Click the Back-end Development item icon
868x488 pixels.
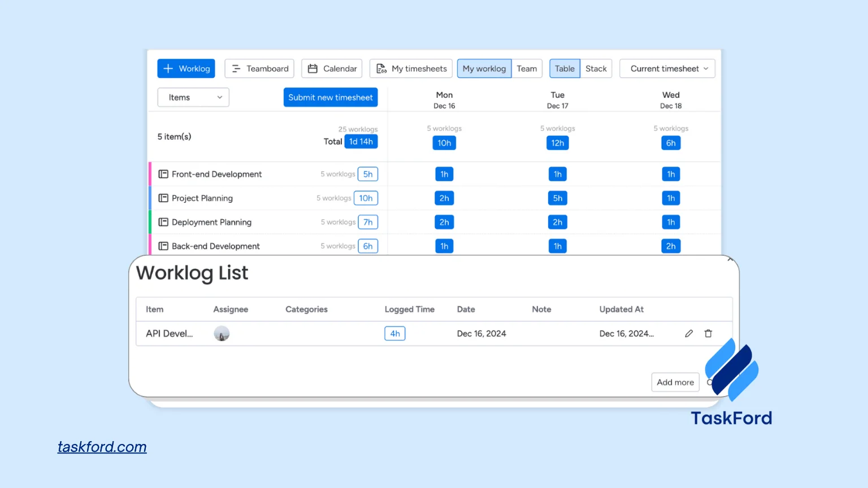point(163,246)
